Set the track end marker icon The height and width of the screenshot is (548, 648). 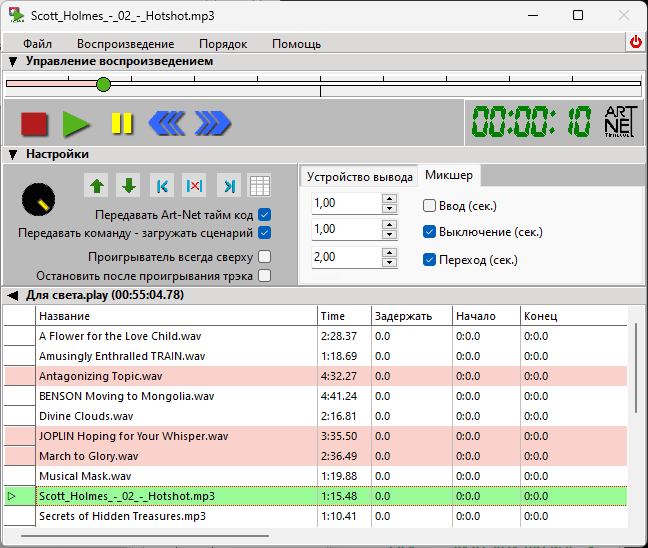pyautogui.click(x=229, y=186)
